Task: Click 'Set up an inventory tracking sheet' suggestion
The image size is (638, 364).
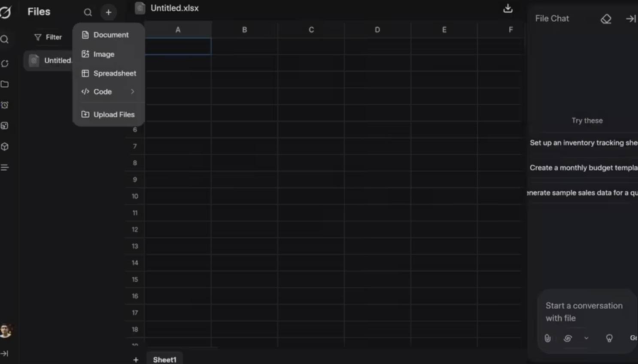Action: point(583,143)
